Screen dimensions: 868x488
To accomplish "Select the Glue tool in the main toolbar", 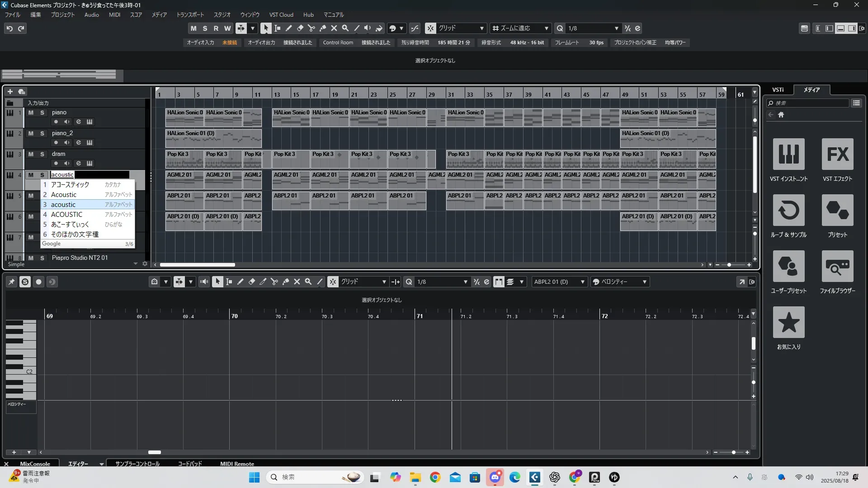I will tap(323, 28).
